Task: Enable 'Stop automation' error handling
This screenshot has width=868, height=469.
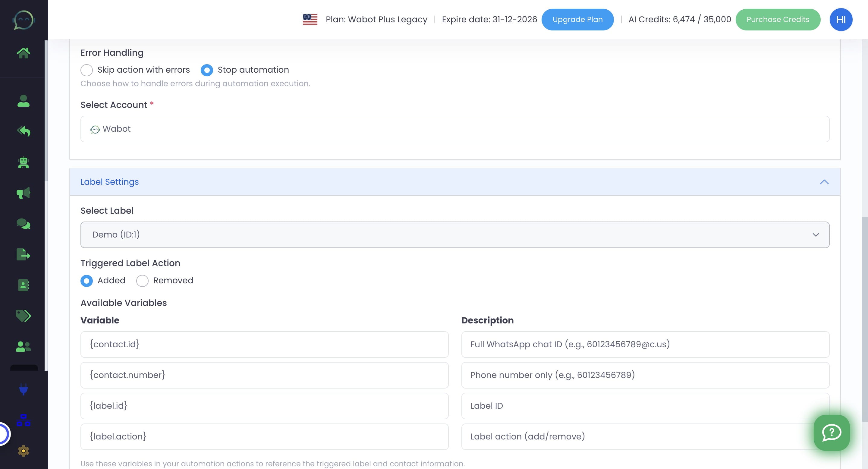Action: click(x=207, y=70)
